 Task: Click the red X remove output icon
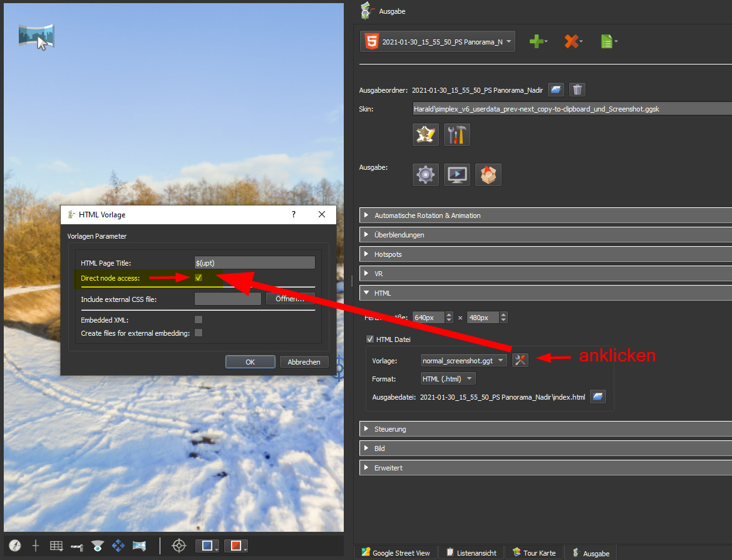tap(570, 42)
